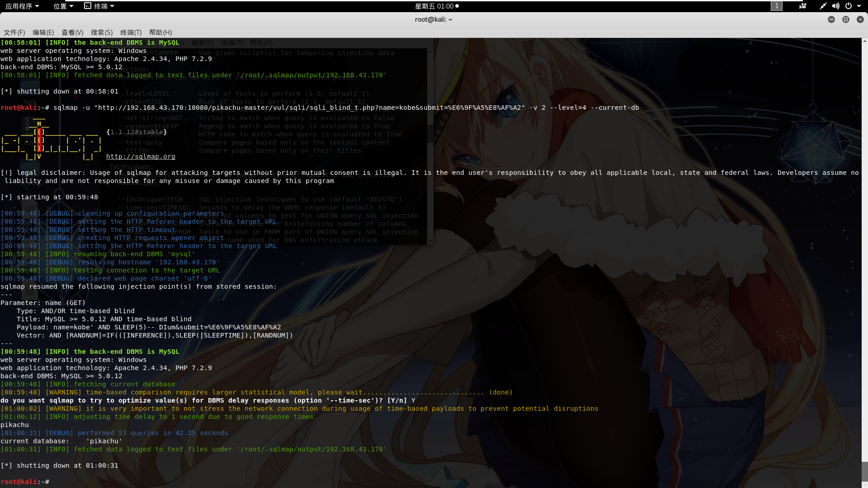Select workspace 1 indicator
This screenshot has width=868, height=488.
(776, 6)
